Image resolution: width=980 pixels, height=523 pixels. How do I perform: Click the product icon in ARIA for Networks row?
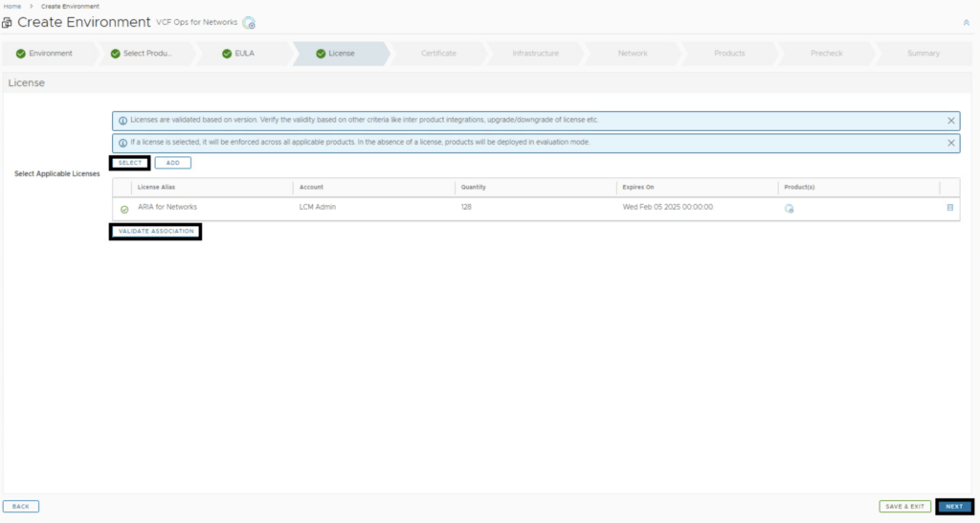click(789, 209)
